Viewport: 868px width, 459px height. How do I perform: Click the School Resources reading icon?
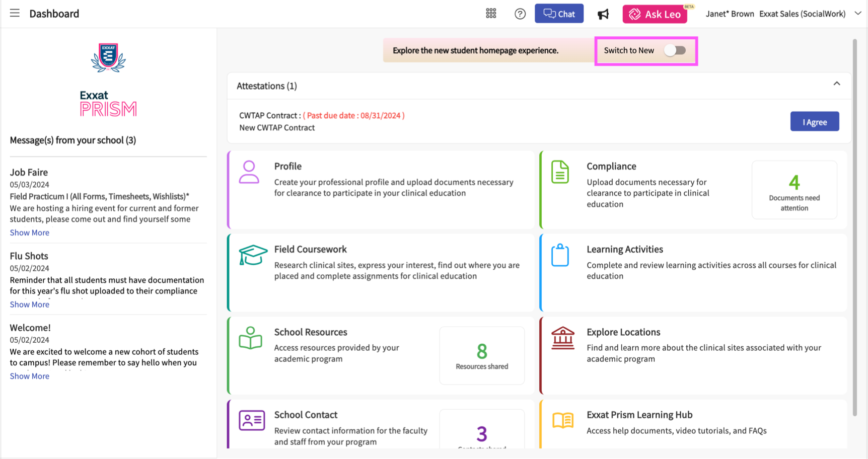pos(250,338)
